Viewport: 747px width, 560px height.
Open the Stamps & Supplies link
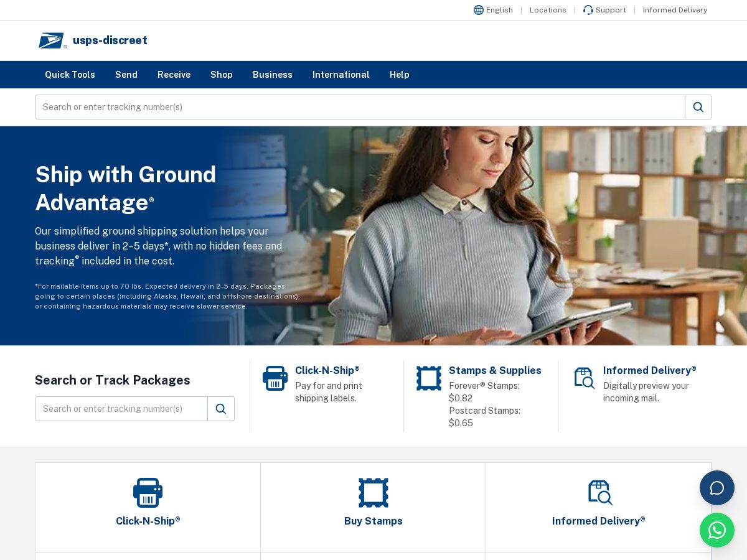tap(495, 370)
